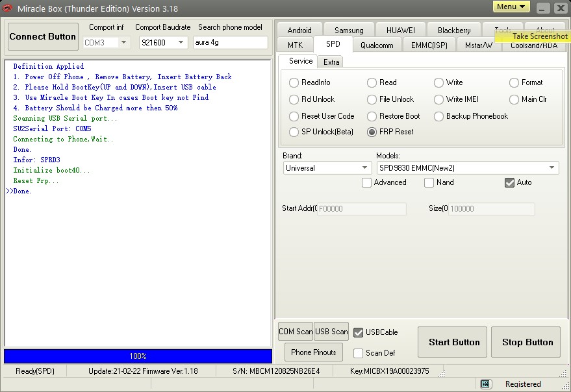The image size is (571, 392).
Task: Tick the Nand checkbox
Action: point(429,183)
